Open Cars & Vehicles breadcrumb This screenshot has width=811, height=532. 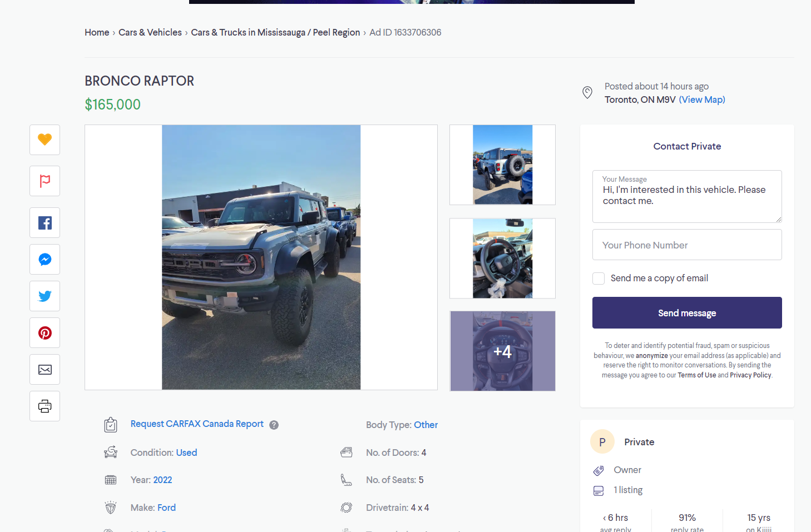150,32
